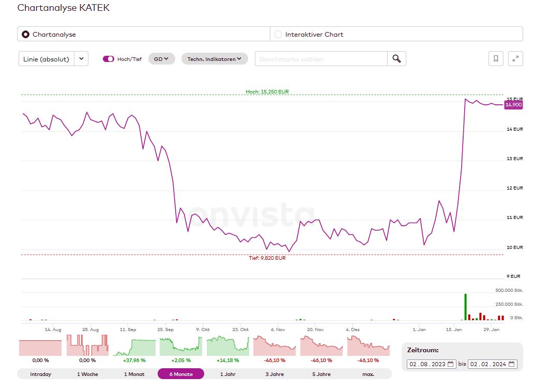Viewport: 550px width, 392px height.
Task: Expand the chart to fullscreen
Action: (515, 58)
